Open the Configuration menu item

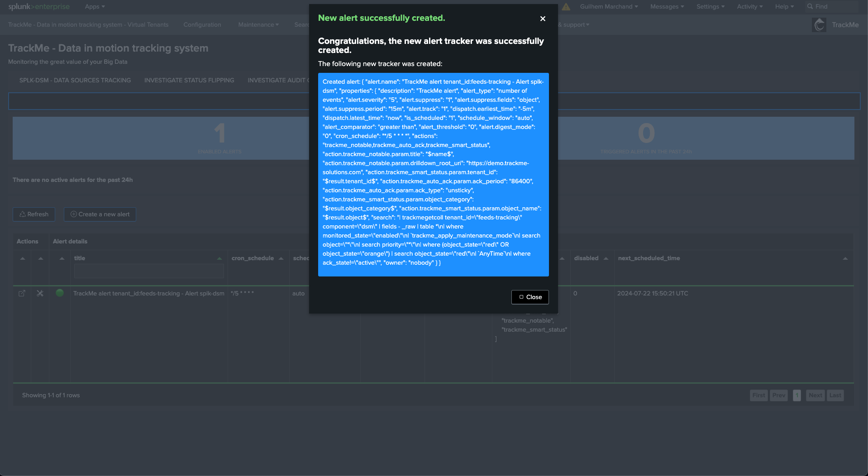point(202,24)
